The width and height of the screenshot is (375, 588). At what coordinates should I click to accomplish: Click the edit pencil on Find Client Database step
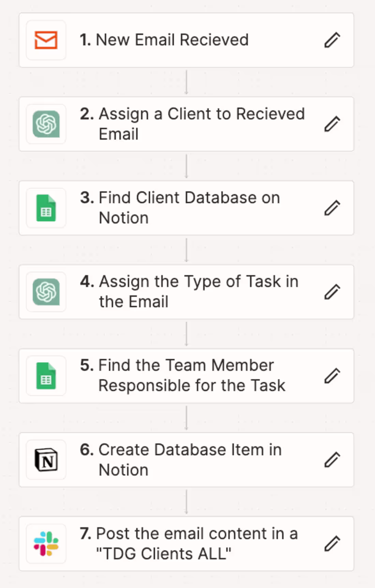332,208
